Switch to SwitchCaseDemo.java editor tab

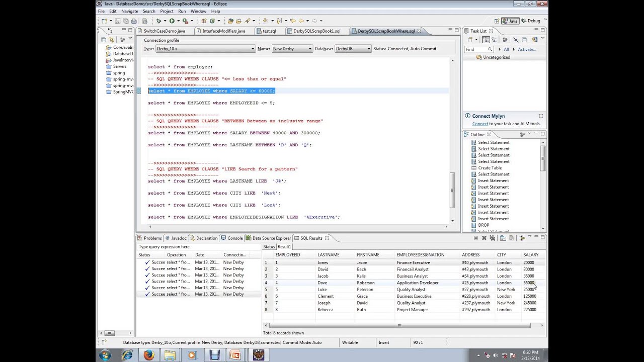[160, 31]
